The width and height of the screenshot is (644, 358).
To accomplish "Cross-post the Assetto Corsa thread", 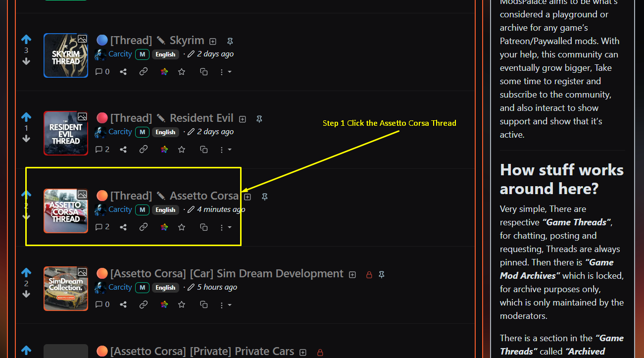I will 204,227.
